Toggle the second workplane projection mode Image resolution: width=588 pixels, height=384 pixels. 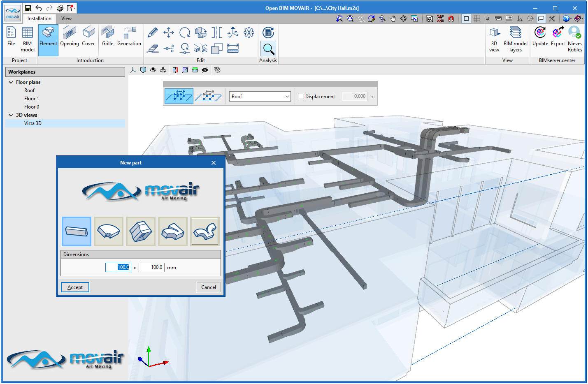click(x=209, y=96)
